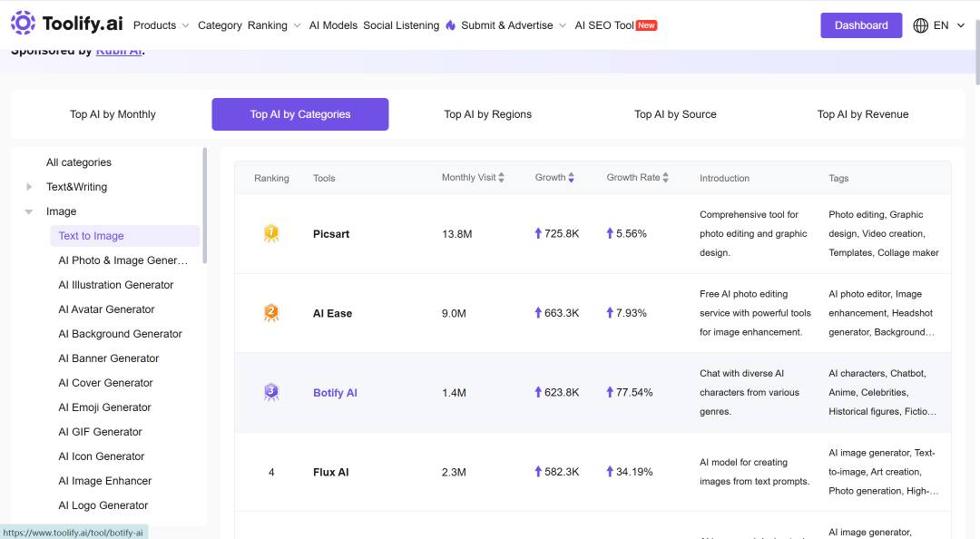The width and height of the screenshot is (980, 539).
Task: Click the Ranking column header
Action: click(271, 178)
